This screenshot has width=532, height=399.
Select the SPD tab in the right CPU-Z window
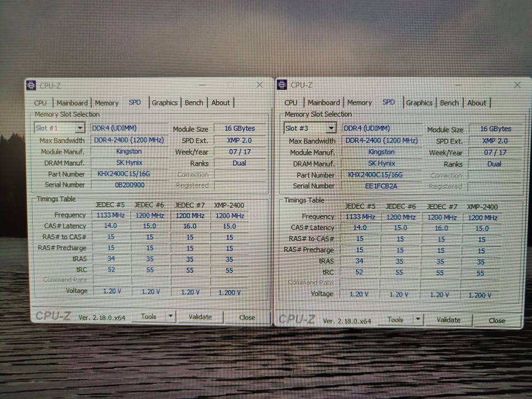click(x=388, y=102)
